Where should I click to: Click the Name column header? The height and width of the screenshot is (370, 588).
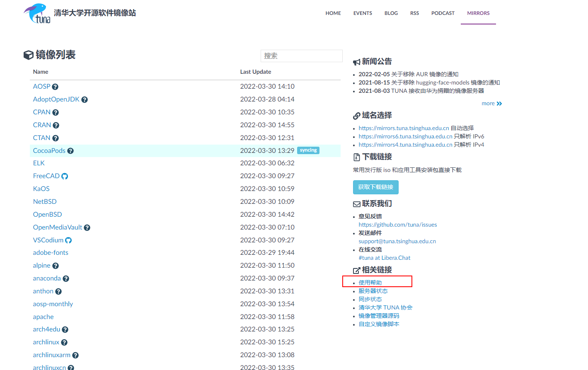pos(41,72)
